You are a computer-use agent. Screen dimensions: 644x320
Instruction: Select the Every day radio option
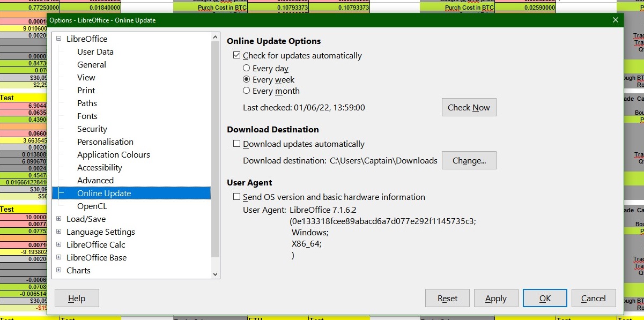247,68
